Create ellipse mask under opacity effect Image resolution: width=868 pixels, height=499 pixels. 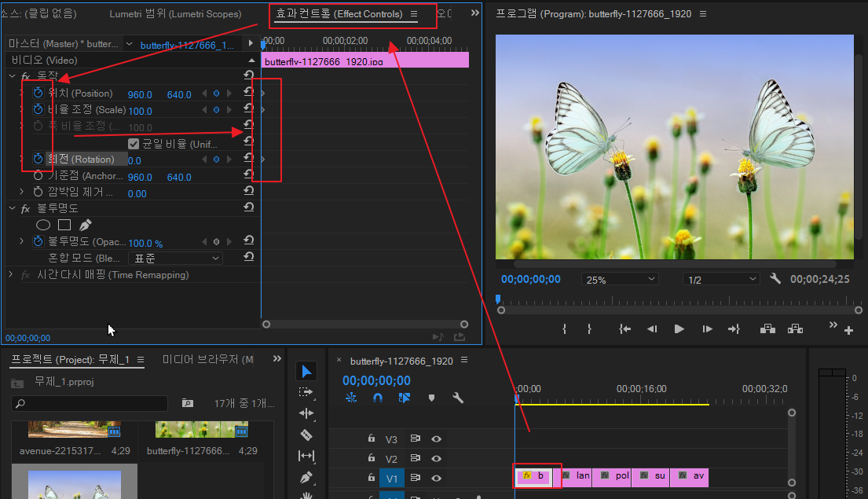(x=43, y=225)
